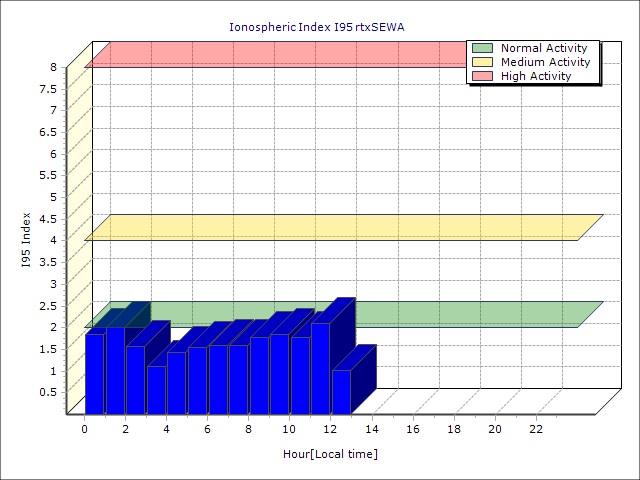
Task: Click the 'Hour[Local time]' x-axis title
Action: pos(330,454)
